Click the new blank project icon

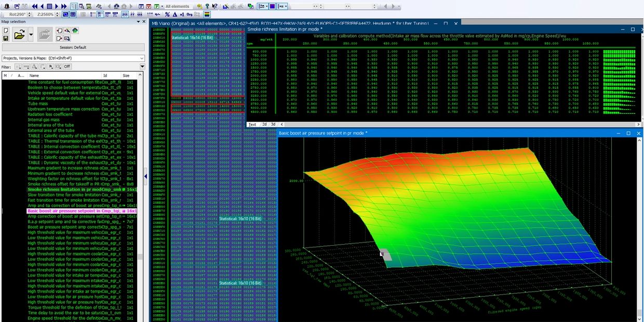tap(6, 31)
